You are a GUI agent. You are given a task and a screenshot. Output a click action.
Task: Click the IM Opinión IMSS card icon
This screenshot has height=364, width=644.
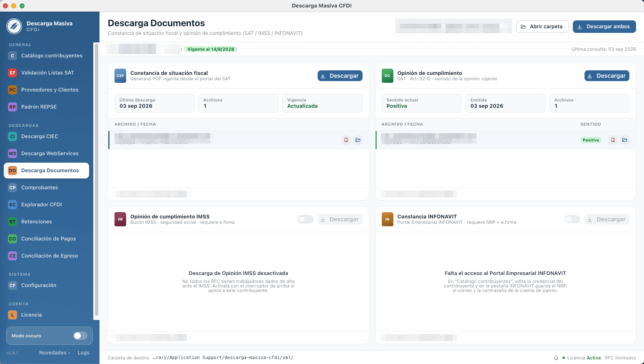tap(120, 219)
